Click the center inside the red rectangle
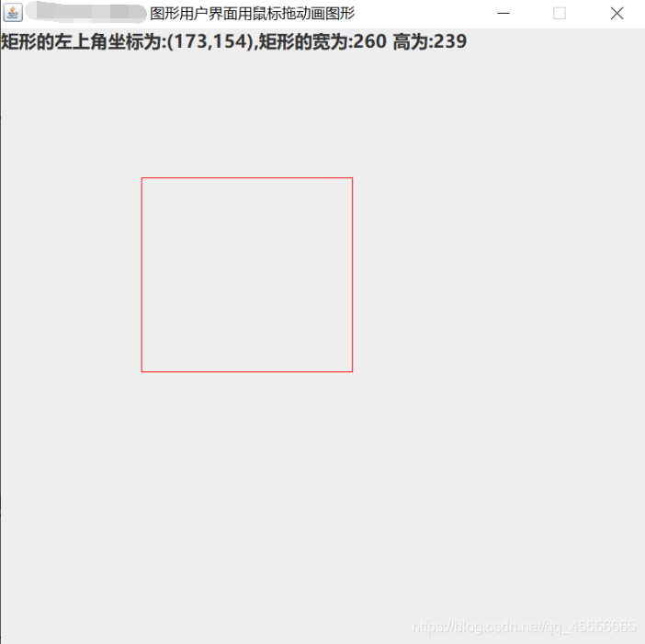Image resolution: width=645 pixels, height=644 pixels. (x=247, y=275)
